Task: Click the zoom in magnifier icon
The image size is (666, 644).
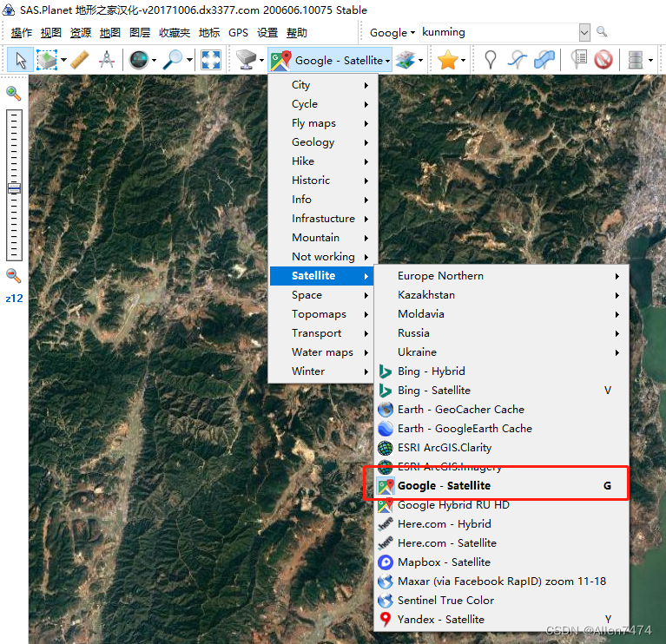Action: tap(14, 94)
